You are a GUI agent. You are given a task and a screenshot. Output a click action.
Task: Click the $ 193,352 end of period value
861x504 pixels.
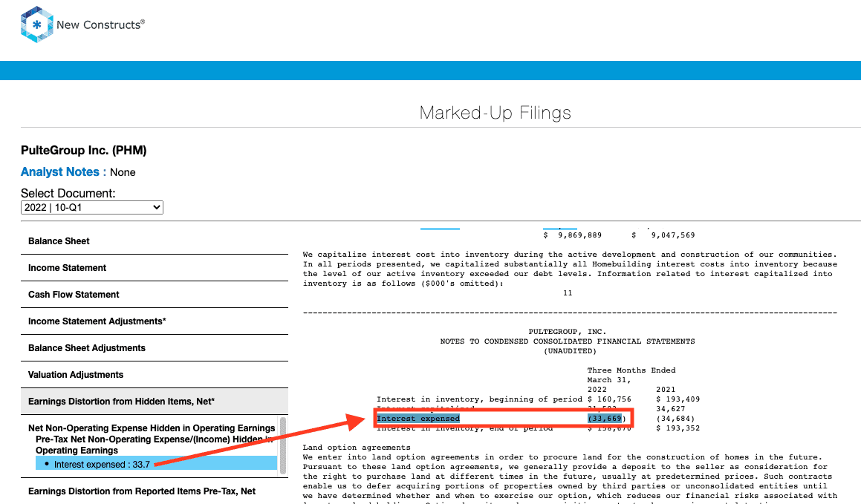678,428
